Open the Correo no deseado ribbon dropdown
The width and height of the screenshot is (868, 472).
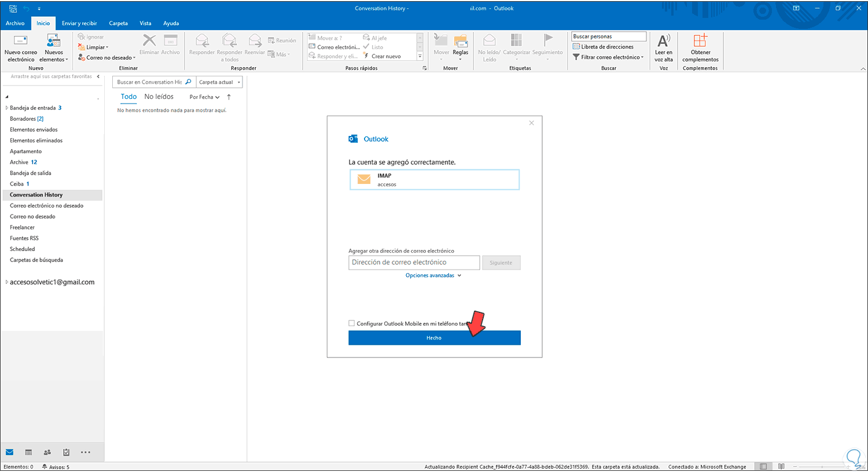click(107, 58)
